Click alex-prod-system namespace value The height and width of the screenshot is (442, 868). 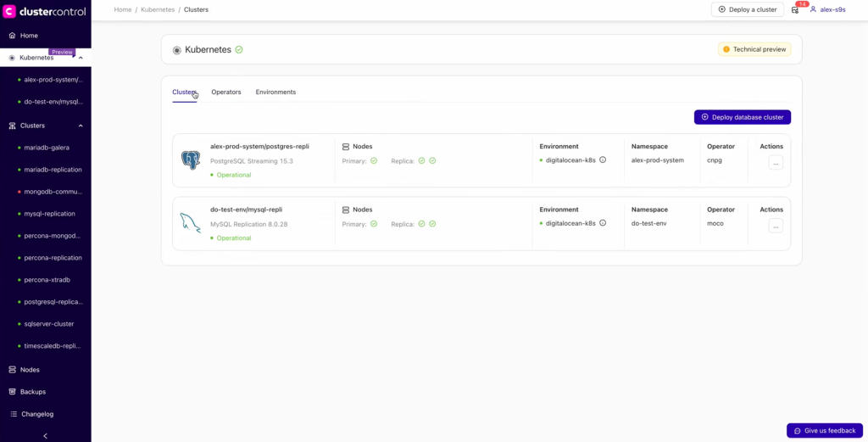658,160
